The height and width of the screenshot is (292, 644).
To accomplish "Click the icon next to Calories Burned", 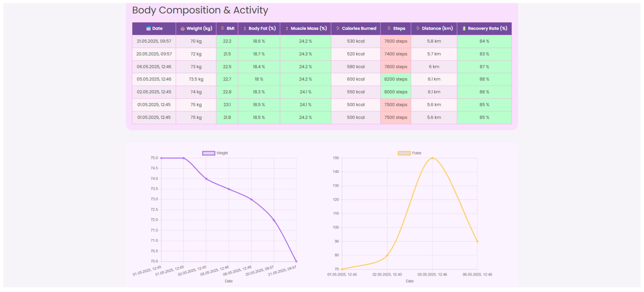I will point(338,28).
